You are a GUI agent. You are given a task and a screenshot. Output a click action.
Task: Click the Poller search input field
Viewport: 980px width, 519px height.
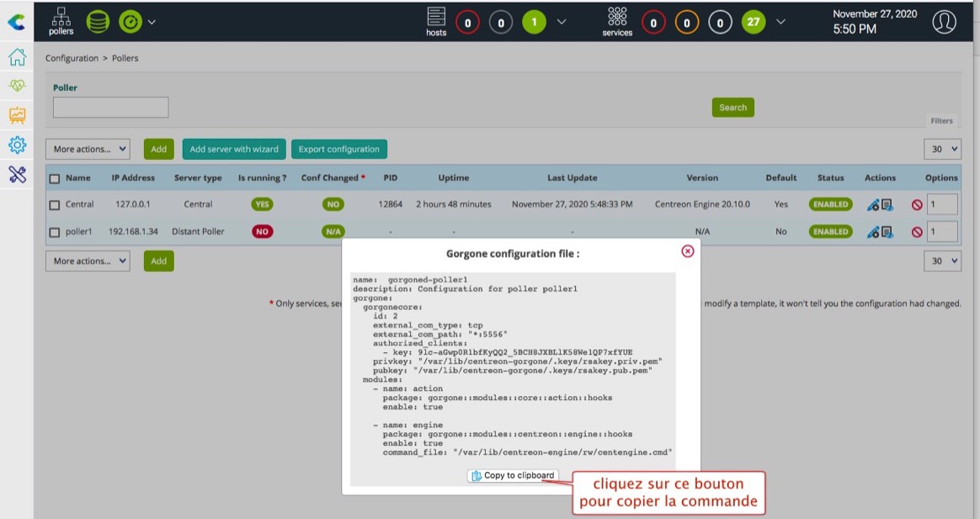110,107
